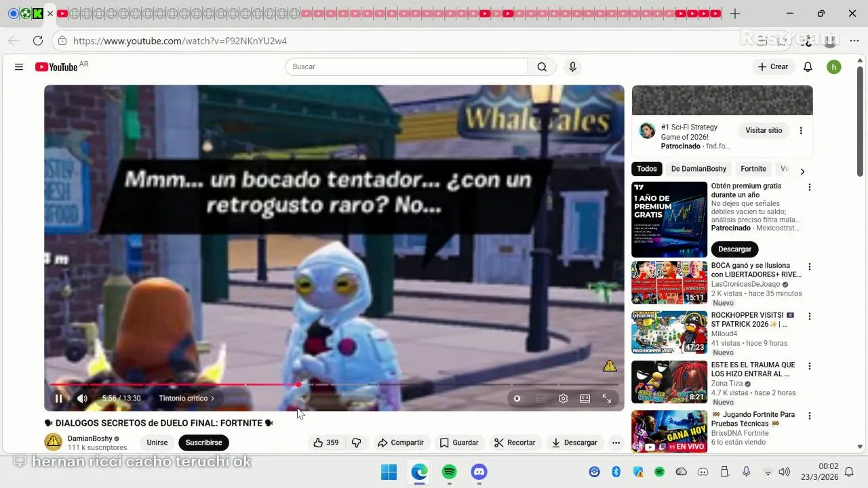The height and width of the screenshot is (488, 868).
Task: Open options for 'Obtén premium gratis' ad
Action: pos(809,187)
